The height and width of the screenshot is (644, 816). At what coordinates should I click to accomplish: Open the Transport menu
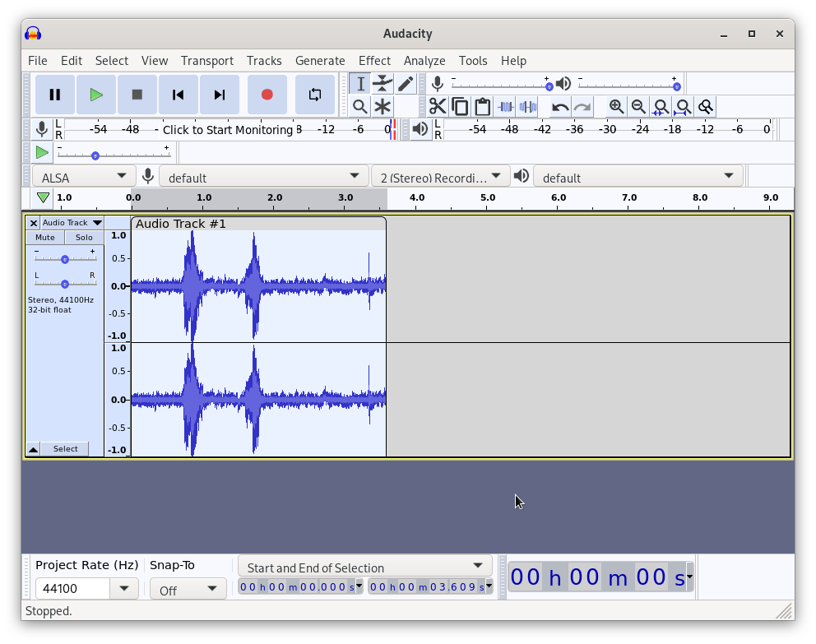point(207,60)
